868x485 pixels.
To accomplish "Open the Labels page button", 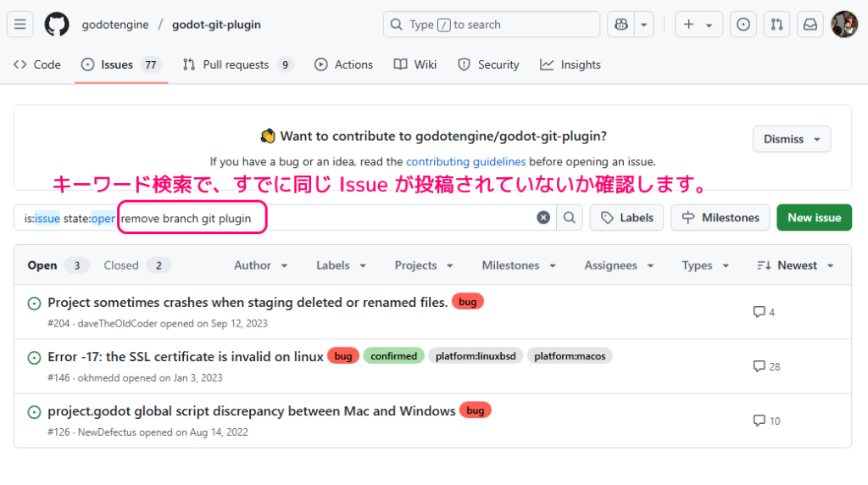I will (626, 218).
